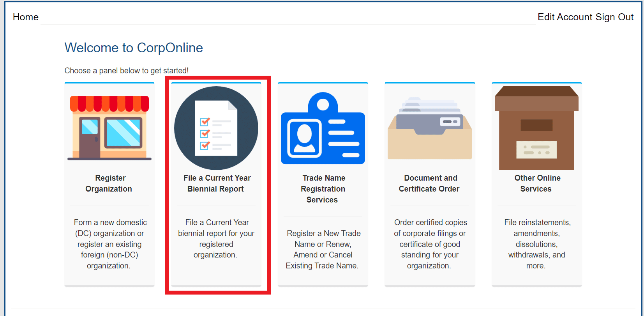This screenshot has height=316, width=644.
Task: Click Sign Out in the top bar
Action: (614, 17)
